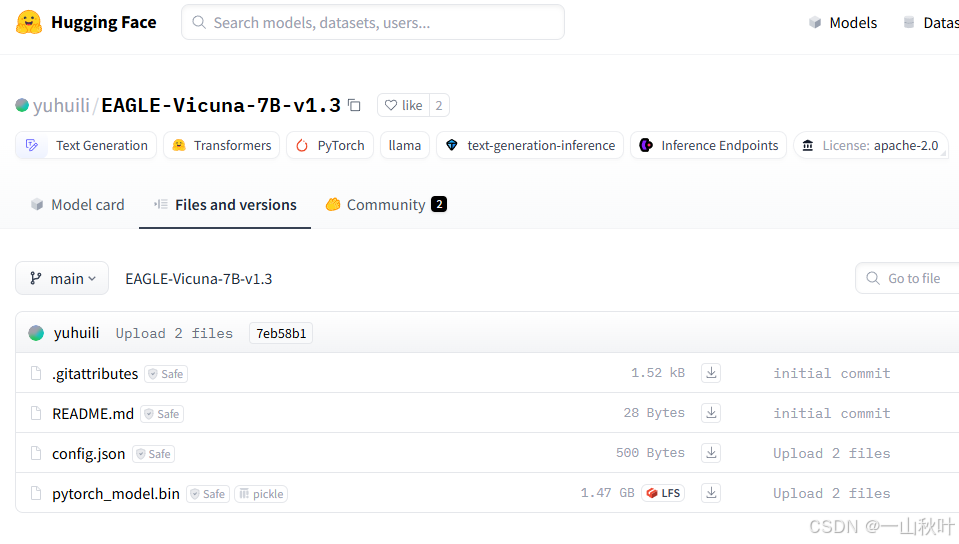The height and width of the screenshot is (544, 959).
Task: Copy model name using the copy icon
Action: (354, 105)
